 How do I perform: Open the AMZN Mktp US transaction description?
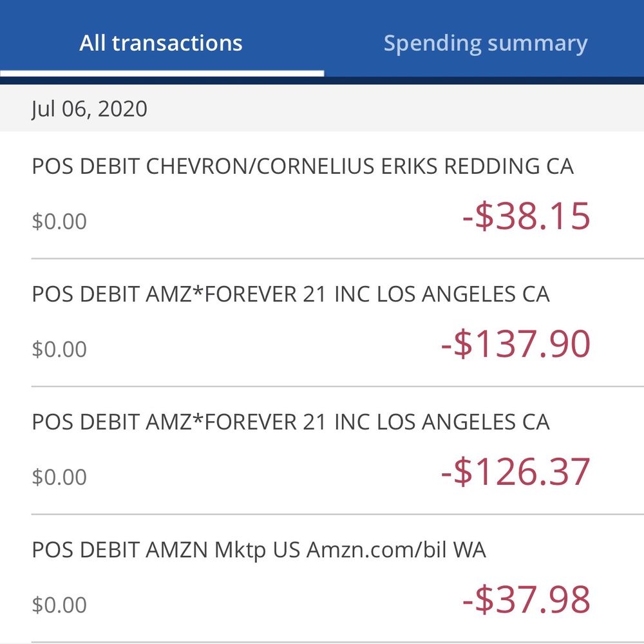[x=259, y=551]
